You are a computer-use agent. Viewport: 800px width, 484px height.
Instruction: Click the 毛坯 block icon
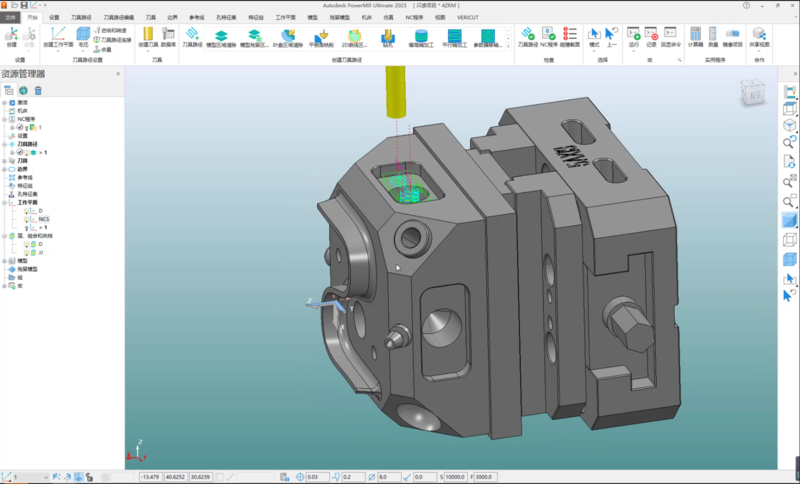84,36
